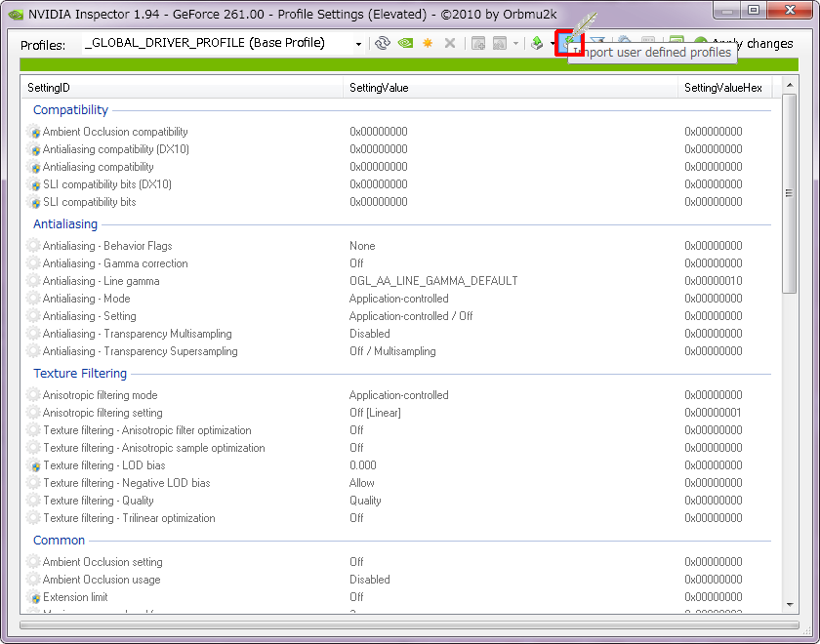Select Antialiasing - Transparency Supersampling setting
The height and width of the screenshot is (644, 820).
[141, 351]
